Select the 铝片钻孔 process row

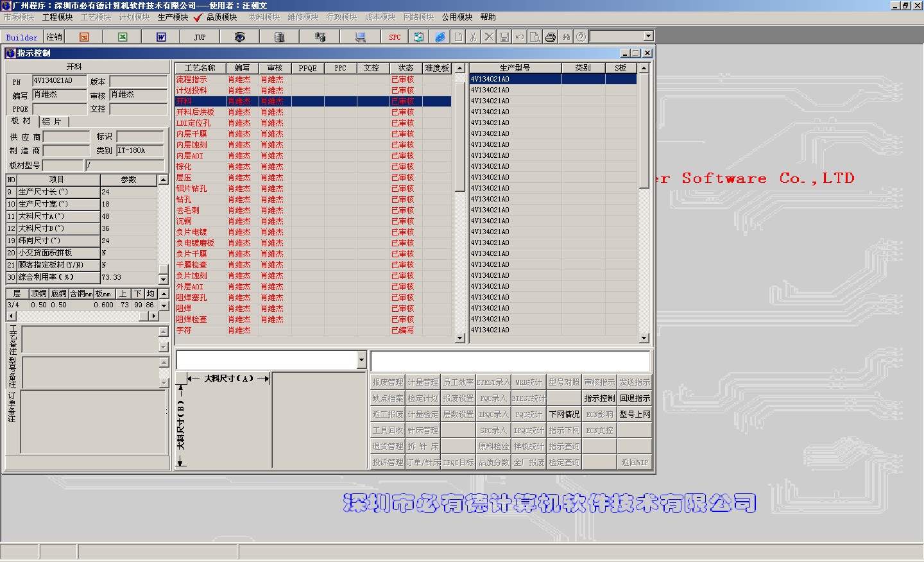click(x=314, y=189)
